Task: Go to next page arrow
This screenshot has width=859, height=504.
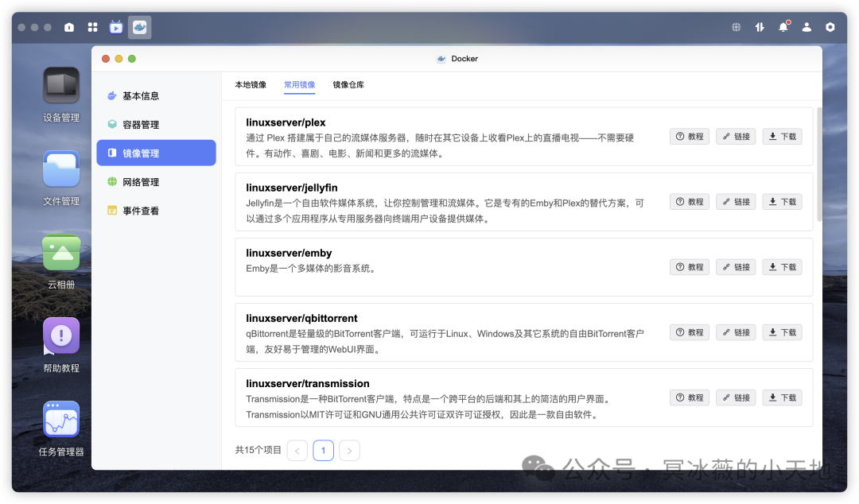Action: point(349,450)
